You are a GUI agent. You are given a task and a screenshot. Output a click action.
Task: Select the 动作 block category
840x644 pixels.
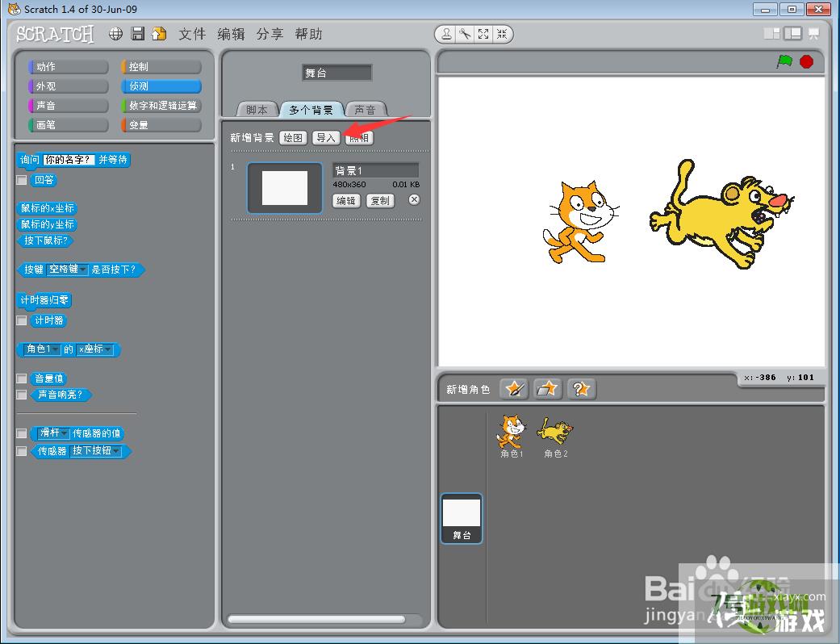pyautogui.click(x=68, y=66)
